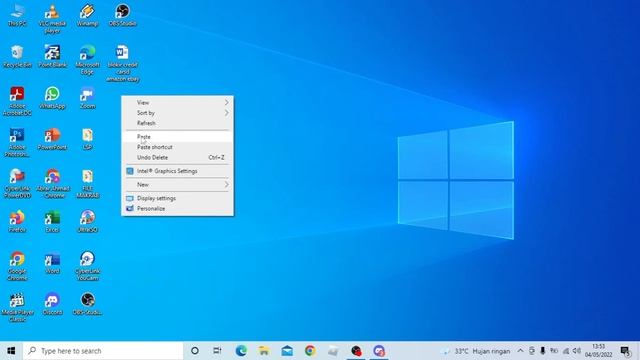The image size is (640, 360).
Task: Open Intel Graphics Settings menu entry
Action: click(x=178, y=171)
